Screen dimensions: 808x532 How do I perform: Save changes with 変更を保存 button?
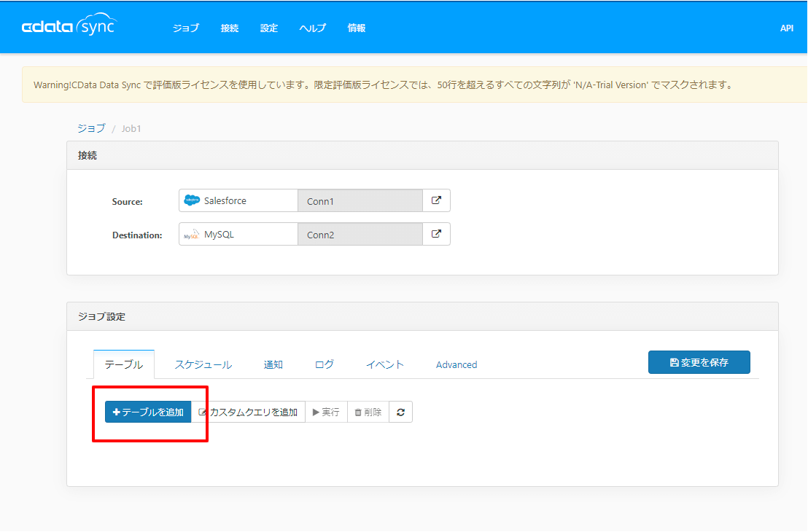[699, 362]
